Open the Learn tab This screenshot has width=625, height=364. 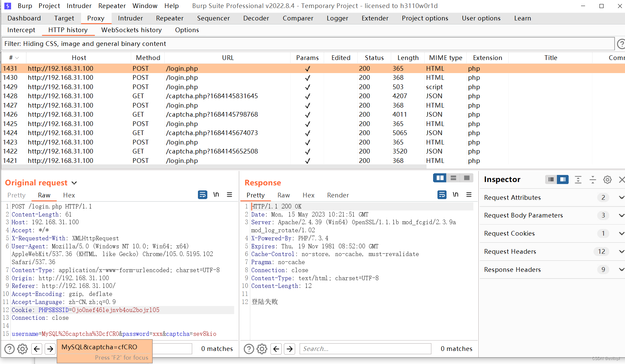(522, 18)
